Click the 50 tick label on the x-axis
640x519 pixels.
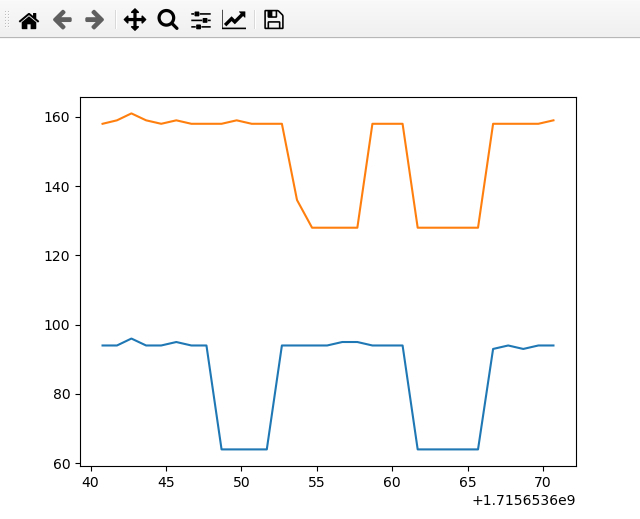tap(241, 480)
